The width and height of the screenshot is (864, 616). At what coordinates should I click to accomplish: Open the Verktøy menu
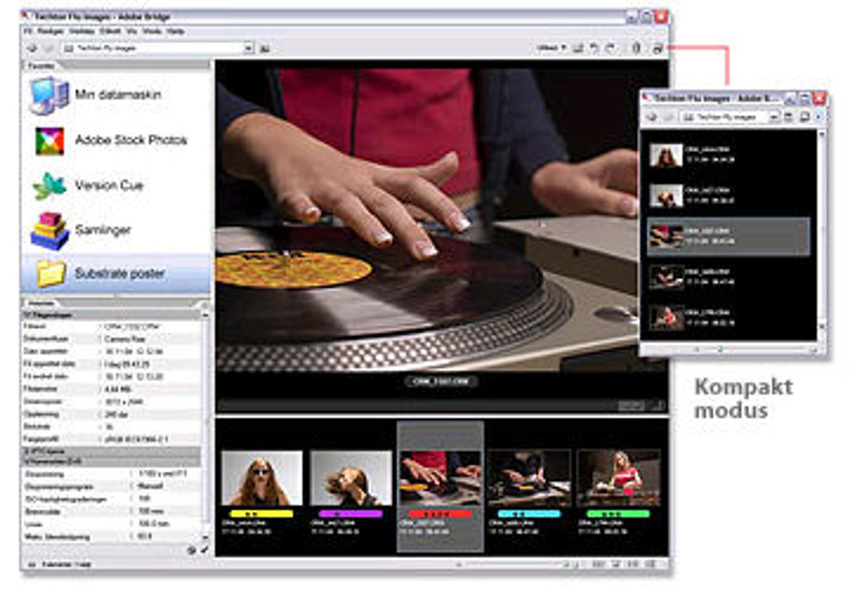(82, 31)
